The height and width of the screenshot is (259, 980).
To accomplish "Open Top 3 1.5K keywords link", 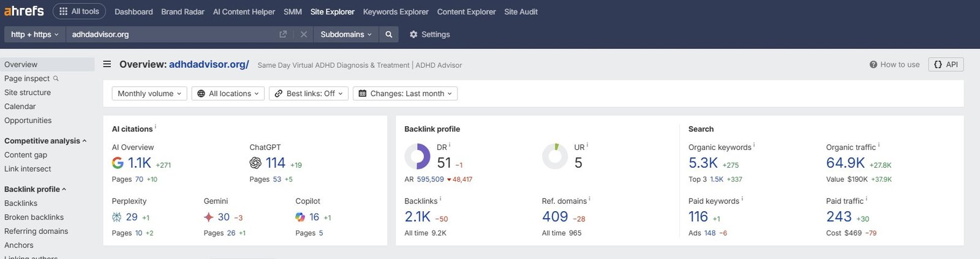I will pyautogui.click(x=717, y=179).
